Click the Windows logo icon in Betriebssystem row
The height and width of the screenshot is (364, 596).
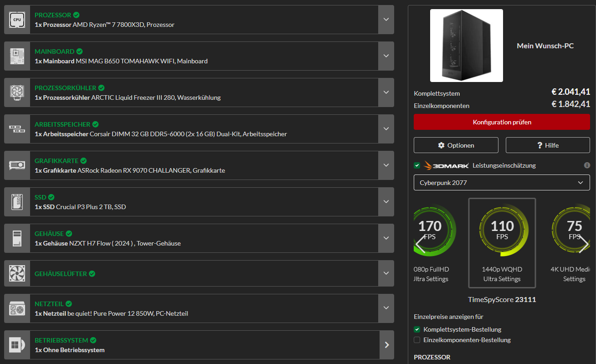pyautogui.click(x=17, y=345)
